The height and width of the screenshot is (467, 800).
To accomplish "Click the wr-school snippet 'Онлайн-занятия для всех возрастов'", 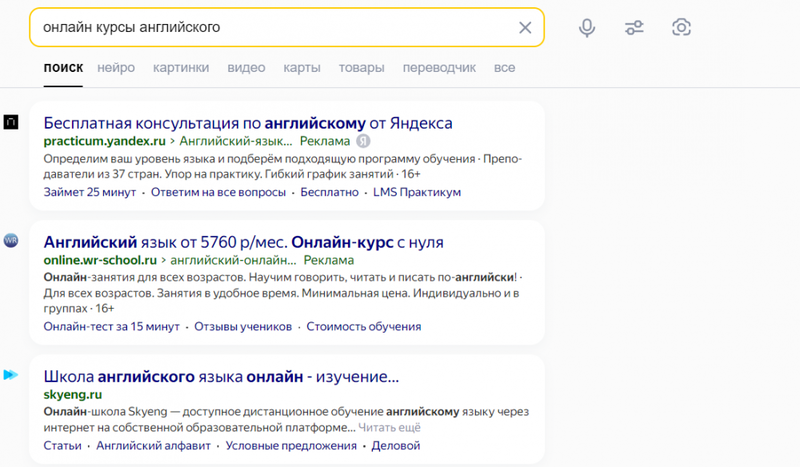I will pyautogui.click(x=283, y=293).
